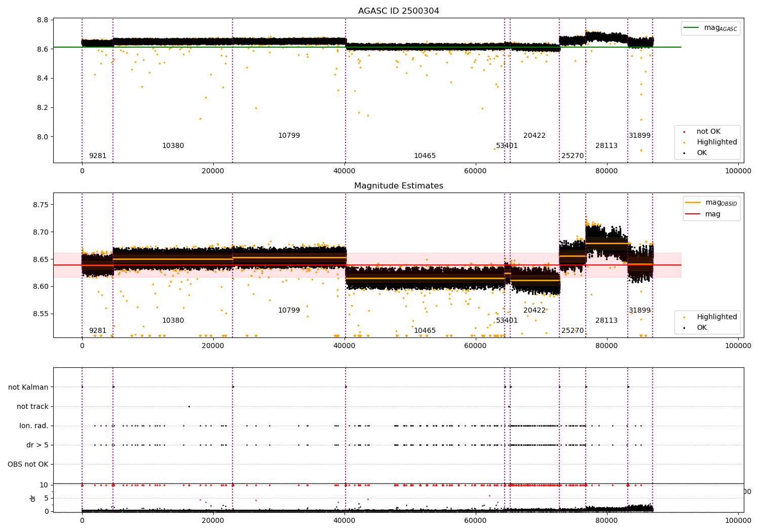
Task: Click OBSID label 31899 in Magnitude Estimates panel
Action: [639, 311]
